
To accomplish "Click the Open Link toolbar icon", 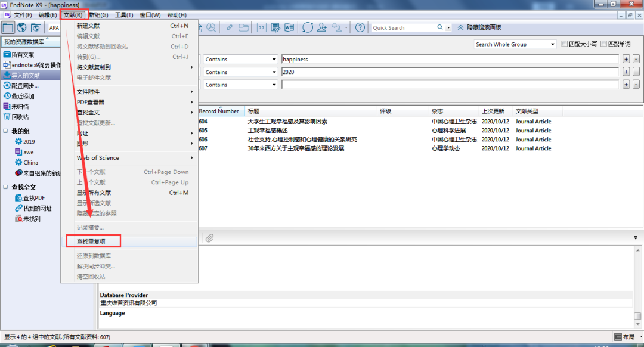I will [229, 27].
